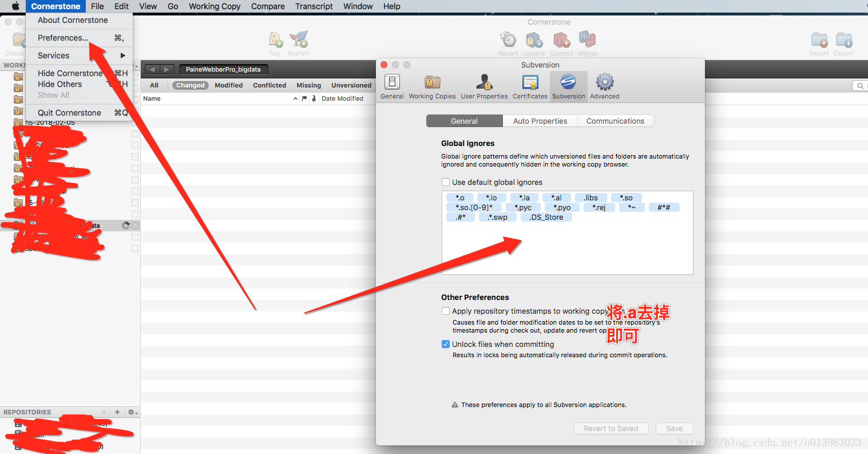This screenshot has height=454, width=868.
Task: Filter files by Modified
Action: pyautogui.click(x=229, y=85)
